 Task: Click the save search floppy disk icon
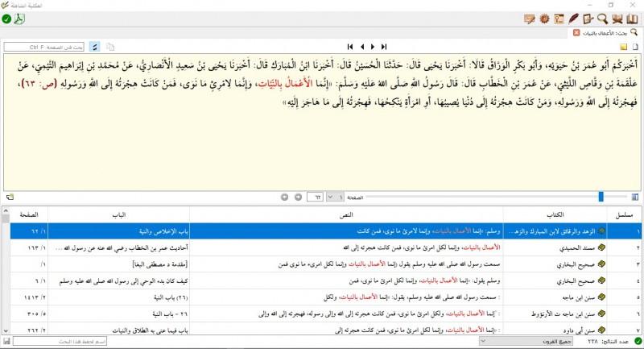pyautogui.click(x=6, y=342)
